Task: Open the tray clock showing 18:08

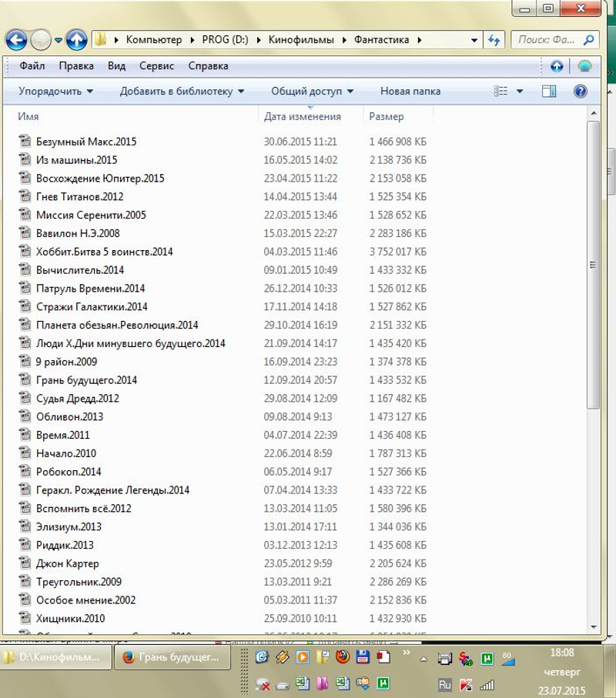Action: [x=561, y=653]
